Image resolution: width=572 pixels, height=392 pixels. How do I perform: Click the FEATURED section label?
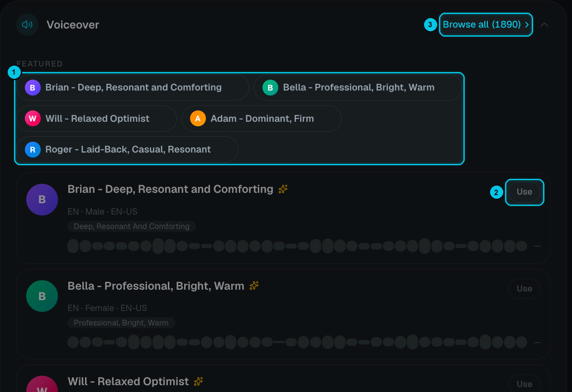(39, 64)
